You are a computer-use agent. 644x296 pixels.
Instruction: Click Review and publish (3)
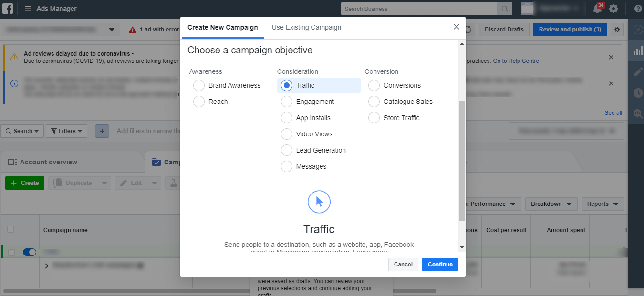click(570, 30)
